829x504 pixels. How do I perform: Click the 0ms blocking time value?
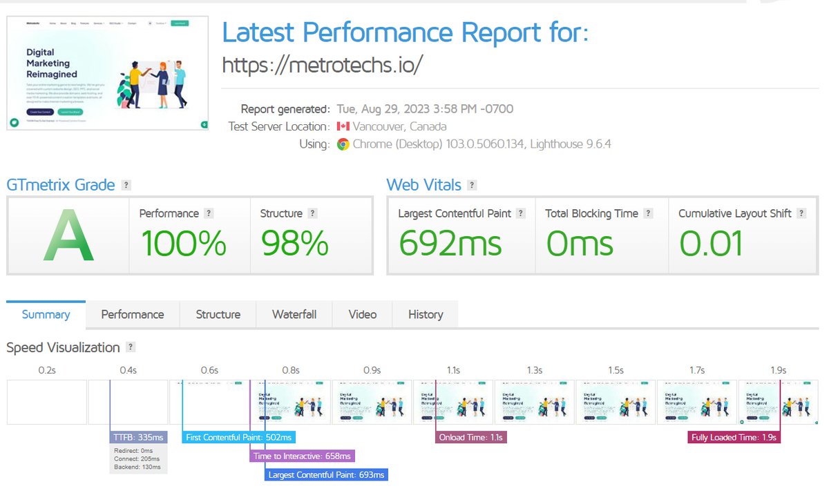pyautogui.click(x=580, y=243)
